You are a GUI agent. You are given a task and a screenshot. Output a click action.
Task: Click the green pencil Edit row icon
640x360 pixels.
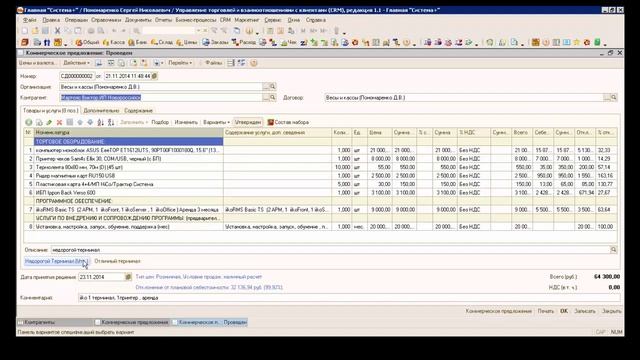click(x=49, y=122)
